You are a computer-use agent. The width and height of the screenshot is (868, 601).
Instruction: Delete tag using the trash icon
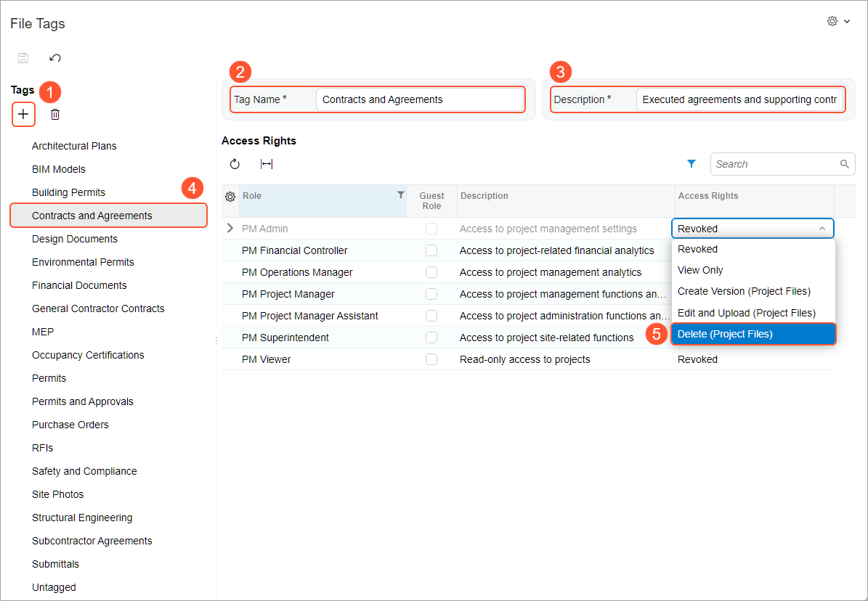(x=54, y=115)
